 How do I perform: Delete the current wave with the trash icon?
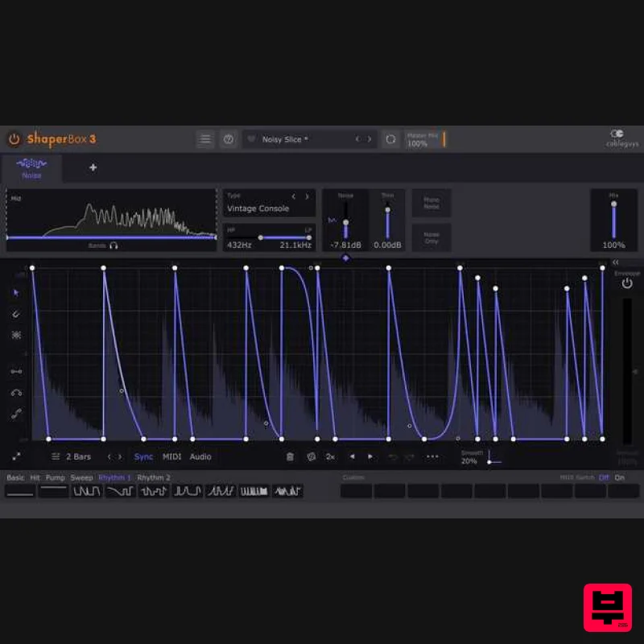[290, 456]
